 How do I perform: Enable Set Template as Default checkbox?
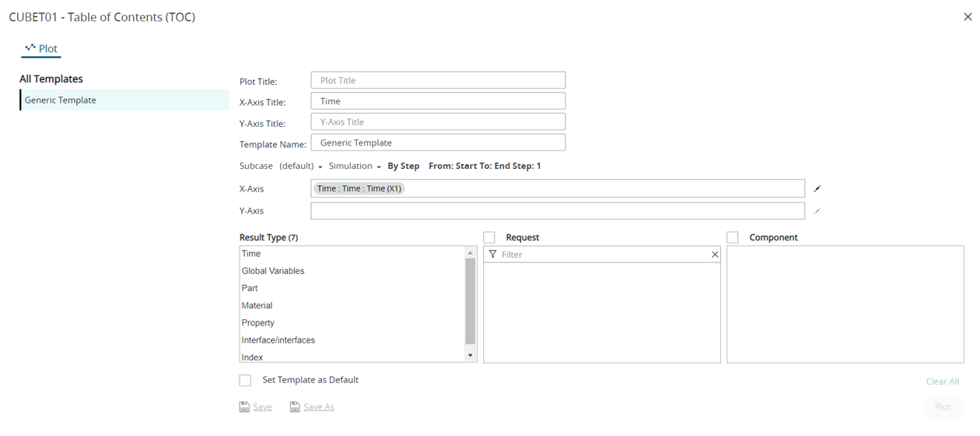[246, 381]
